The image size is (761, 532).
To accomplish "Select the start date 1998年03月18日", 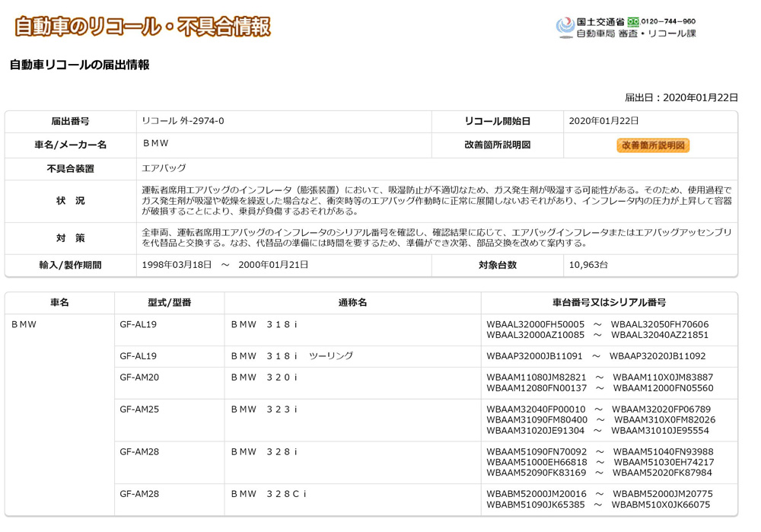I will [x=177, y=265].
